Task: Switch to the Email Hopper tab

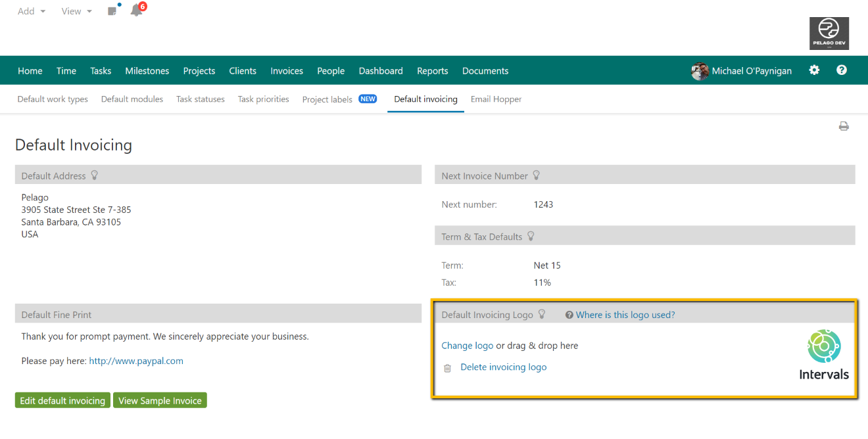Action: click(496, 99)
